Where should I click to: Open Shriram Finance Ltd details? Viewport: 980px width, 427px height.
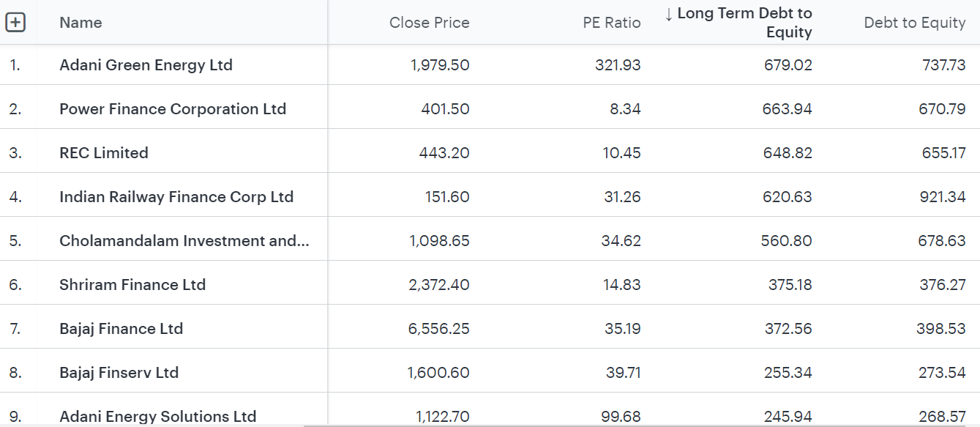[x=132, y=285]
